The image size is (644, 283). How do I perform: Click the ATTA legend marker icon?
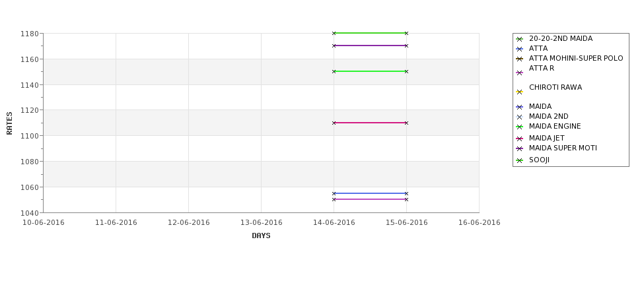(x=519, y=49)
